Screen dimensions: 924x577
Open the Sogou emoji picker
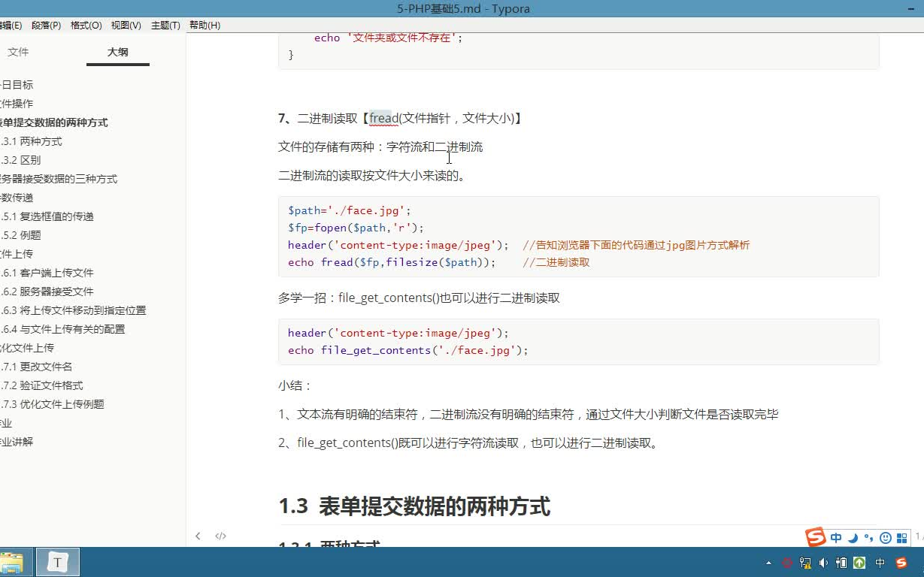[885, 537]
